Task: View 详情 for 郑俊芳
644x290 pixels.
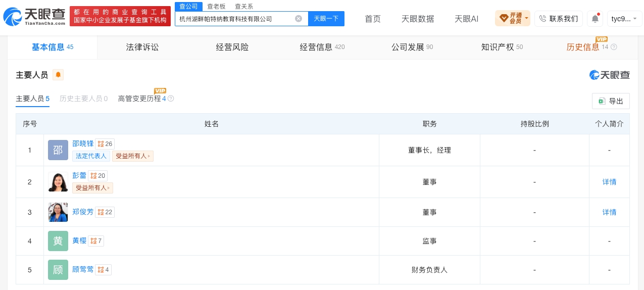Action: tap(609, 212)
